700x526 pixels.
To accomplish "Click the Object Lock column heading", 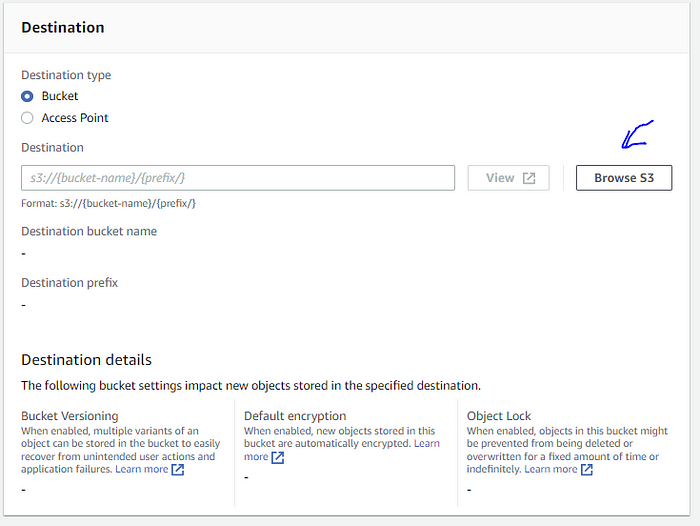I will click(499, 416).
